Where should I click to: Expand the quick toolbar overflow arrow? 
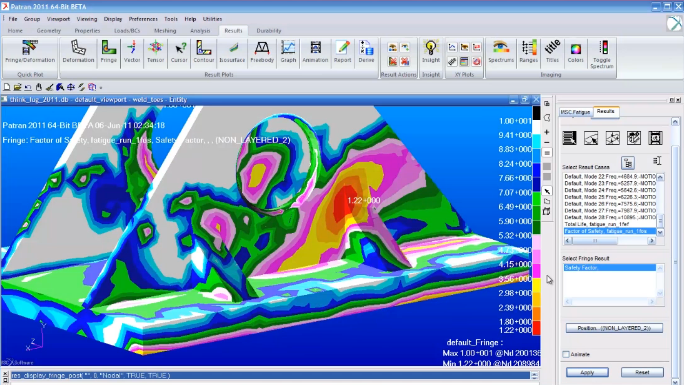click(x=101, y=88)
